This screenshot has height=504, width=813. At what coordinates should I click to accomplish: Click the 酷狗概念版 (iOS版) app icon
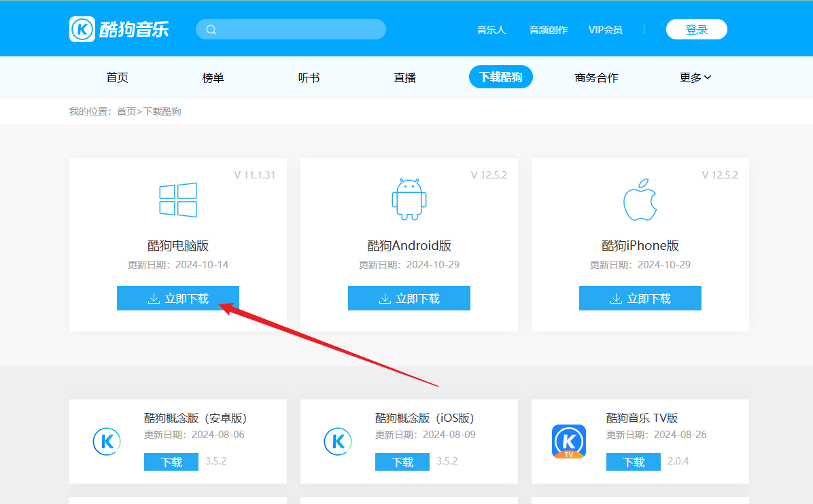[338, 442]
